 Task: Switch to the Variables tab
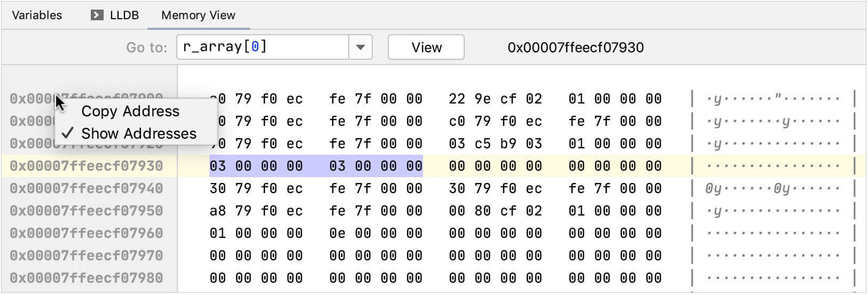click(37, 15)
